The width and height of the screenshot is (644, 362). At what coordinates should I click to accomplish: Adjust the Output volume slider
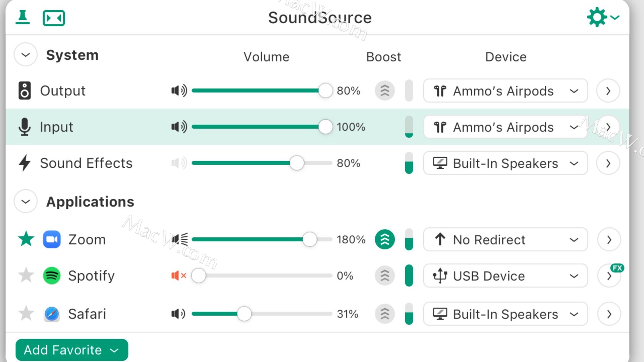pos(262,90)
